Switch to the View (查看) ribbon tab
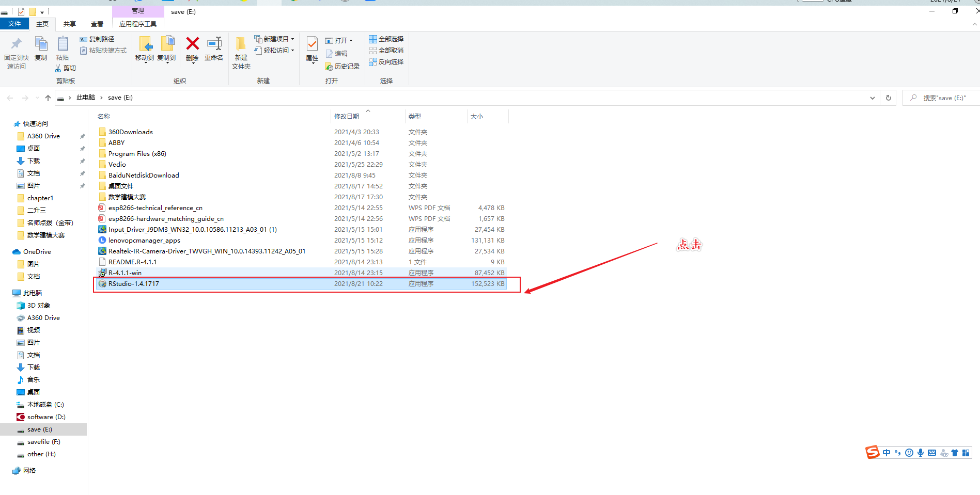Image resolution: width=980 pixels, height=495 pixels. click(x=97, y=24)
